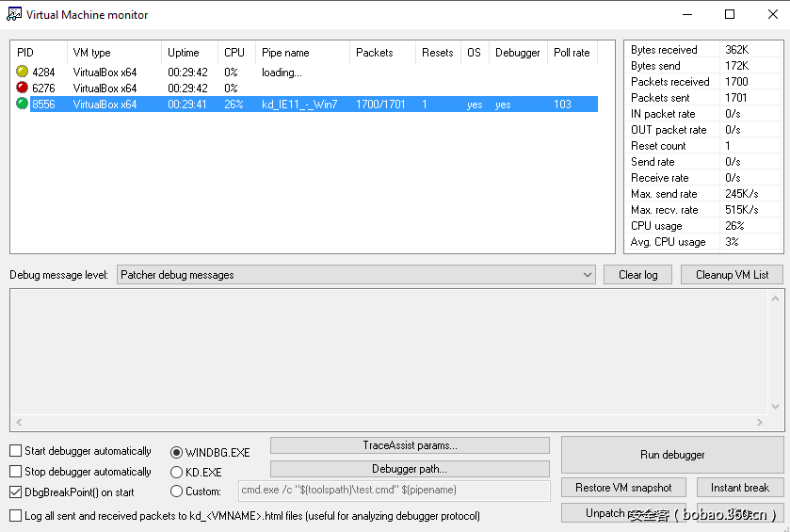The height and width of the screenshot is (532, 790).
Task: Click Cleanup VM List button
Action: (x=732, y=275)
